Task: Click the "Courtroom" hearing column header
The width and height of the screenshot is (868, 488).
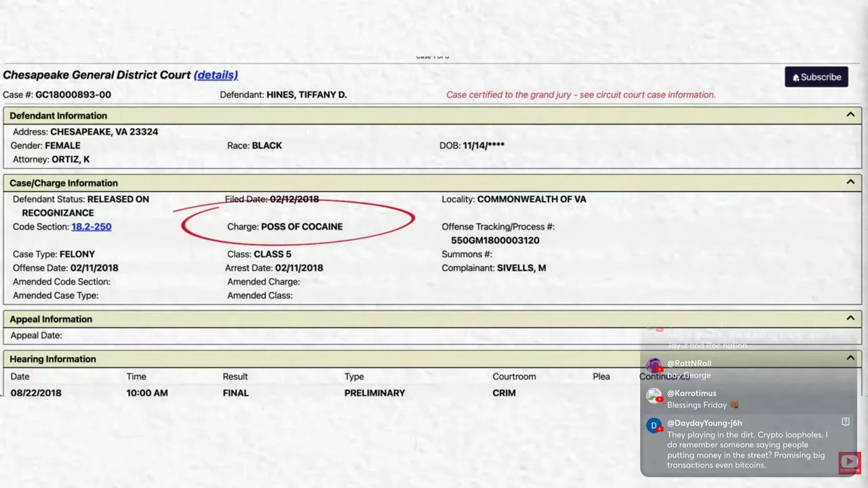Action: [x=514, y=376]
